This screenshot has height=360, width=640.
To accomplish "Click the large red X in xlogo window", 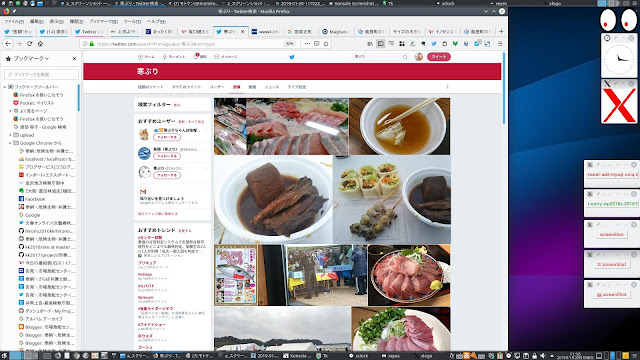I will [x=619, y=105].
